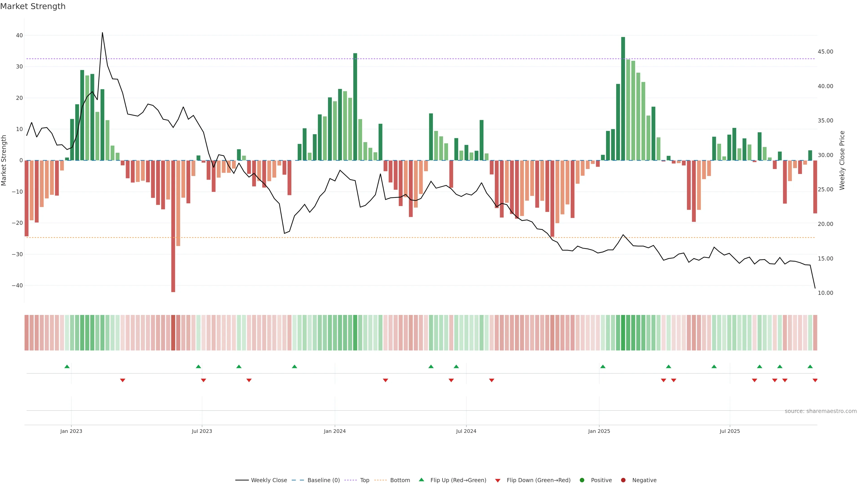Click the Market Strength chart title
The image size is (868, 488).
point(33,6)
